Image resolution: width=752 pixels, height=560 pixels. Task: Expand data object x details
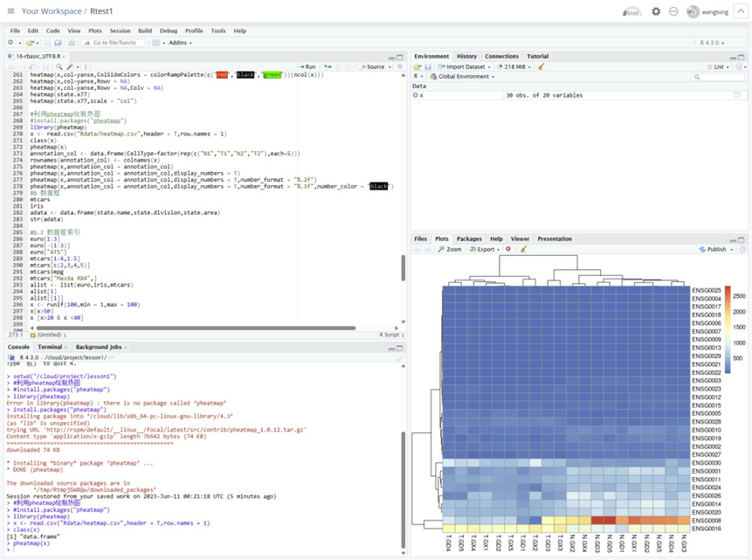point(416,95)
